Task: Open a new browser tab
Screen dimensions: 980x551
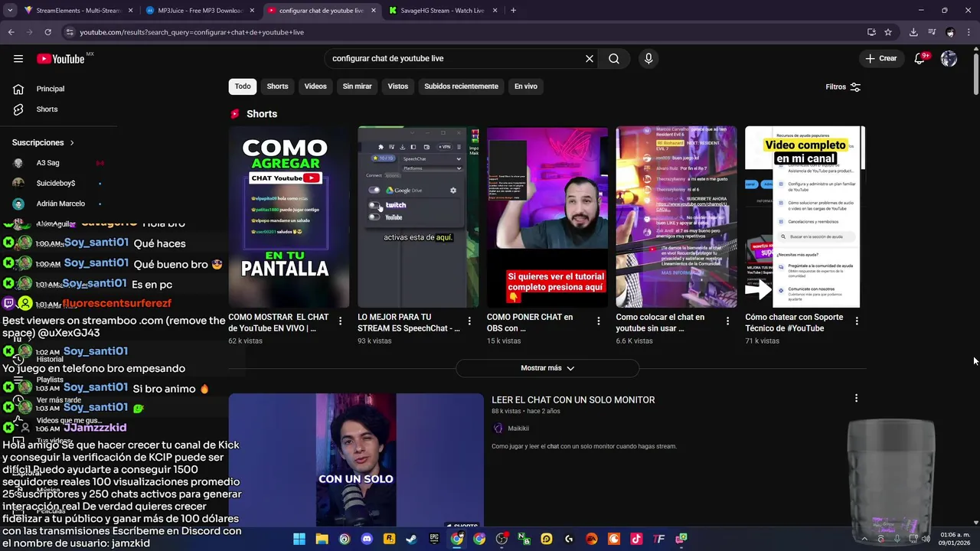Action: coord(513,11)
